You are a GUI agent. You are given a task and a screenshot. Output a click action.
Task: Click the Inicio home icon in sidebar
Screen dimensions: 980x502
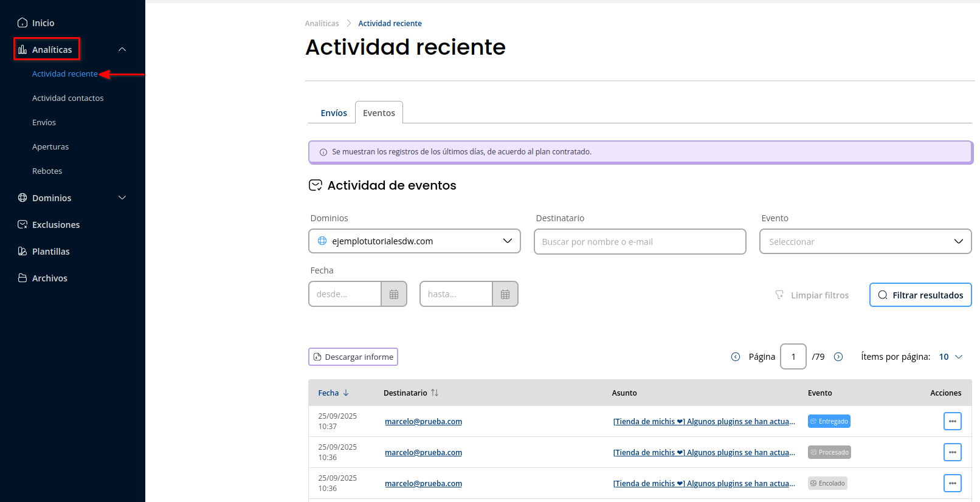click(x=22, y=23)
